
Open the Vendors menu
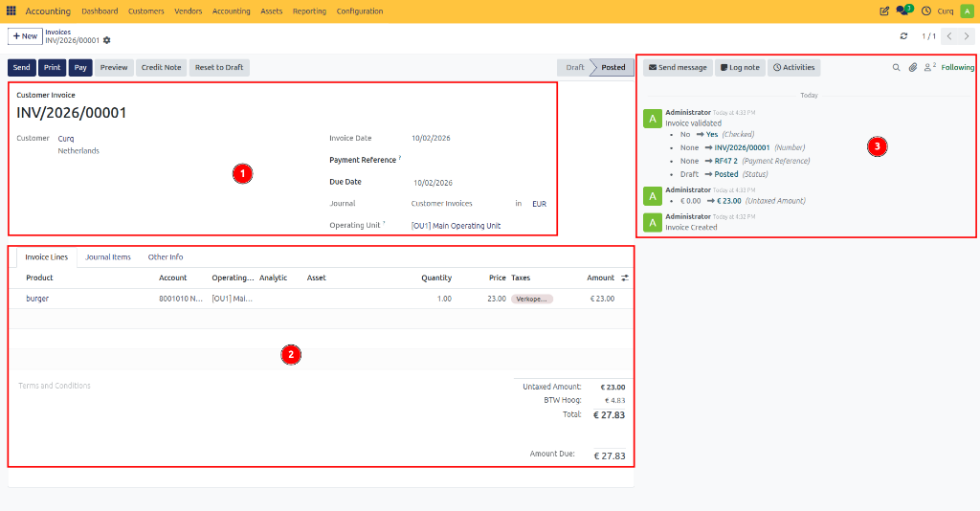(189, 11)
